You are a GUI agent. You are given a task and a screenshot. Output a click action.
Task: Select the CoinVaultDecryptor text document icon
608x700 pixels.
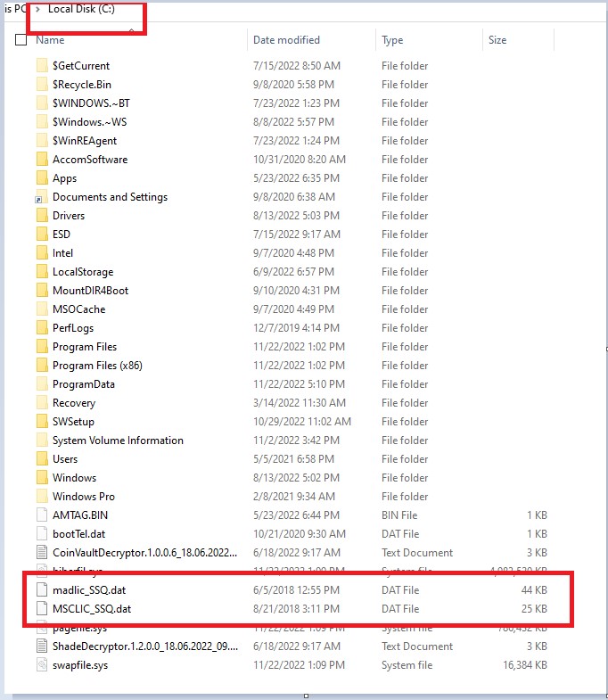tap(41, 553)
